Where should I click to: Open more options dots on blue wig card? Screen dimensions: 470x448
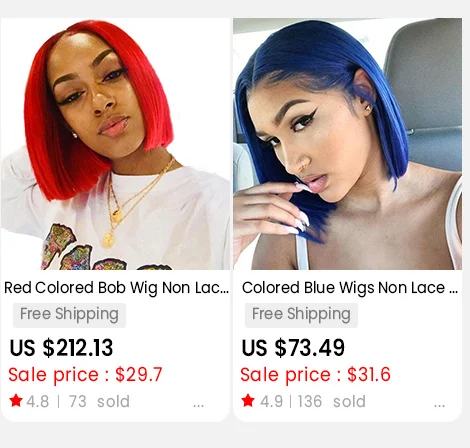coord(439,406)
